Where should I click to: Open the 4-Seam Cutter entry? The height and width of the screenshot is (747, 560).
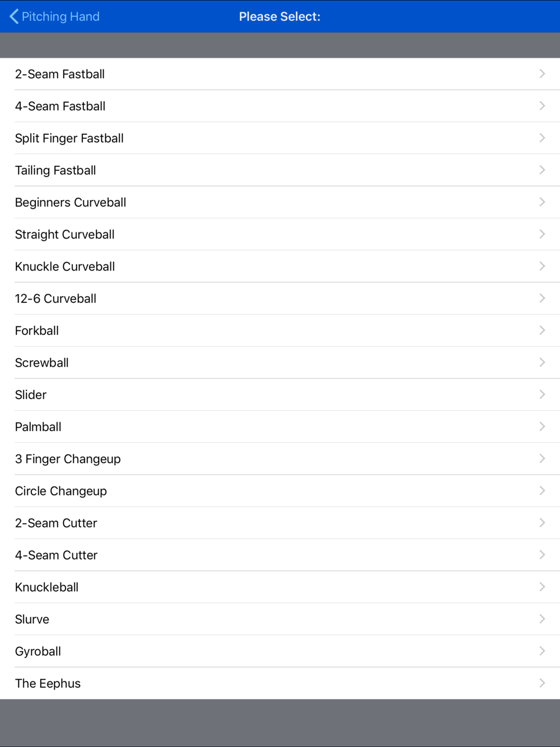[280, 555]
